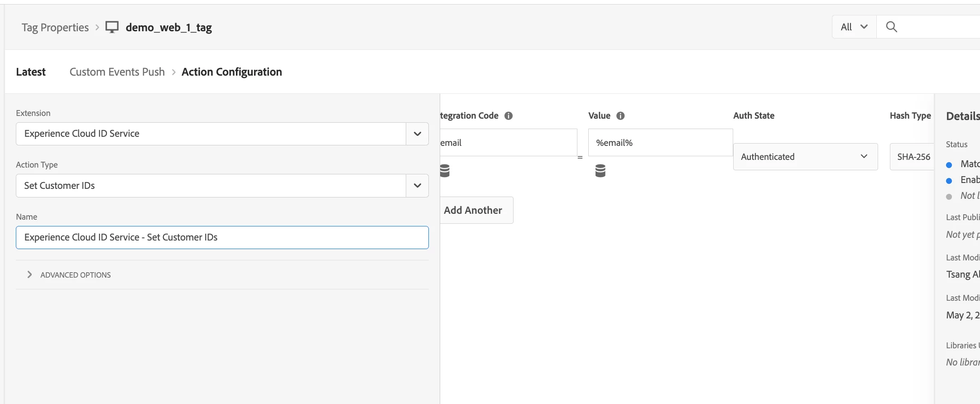Click the %email% Value input field
980x404 pixels.
660,143
